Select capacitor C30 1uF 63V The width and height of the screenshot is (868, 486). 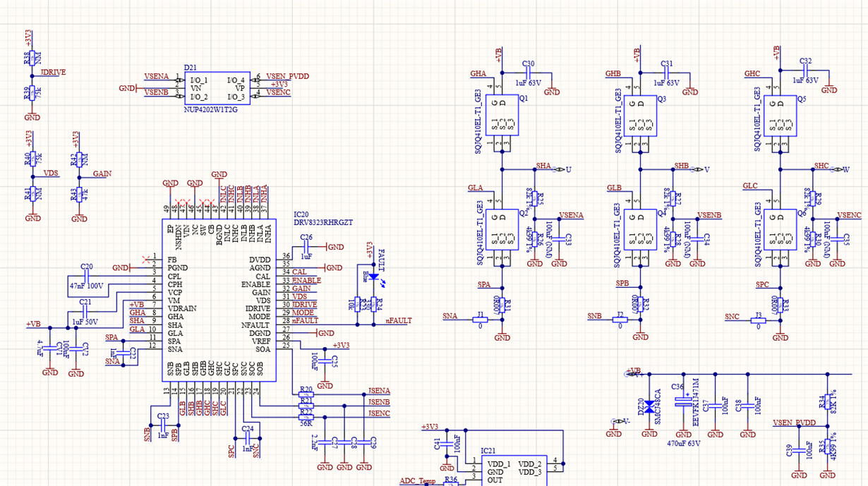point(529,73)
